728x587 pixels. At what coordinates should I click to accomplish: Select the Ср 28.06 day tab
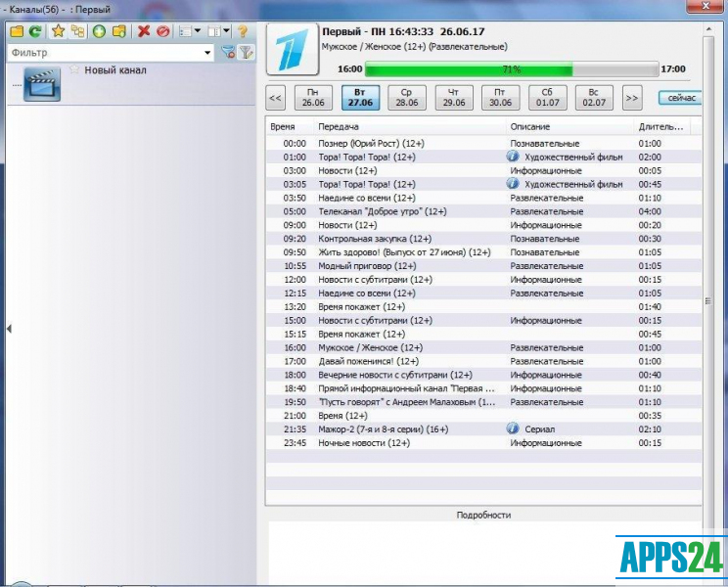point(407,98)
